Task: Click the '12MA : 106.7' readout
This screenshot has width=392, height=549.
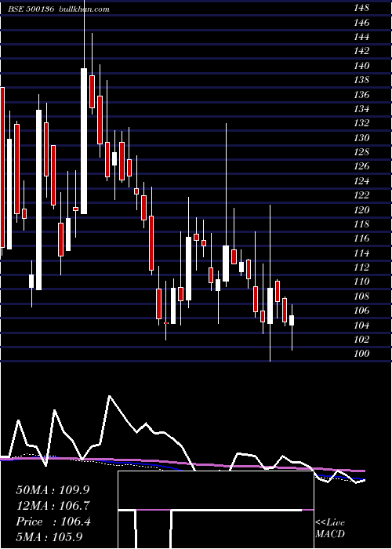Action: point(53,506)
